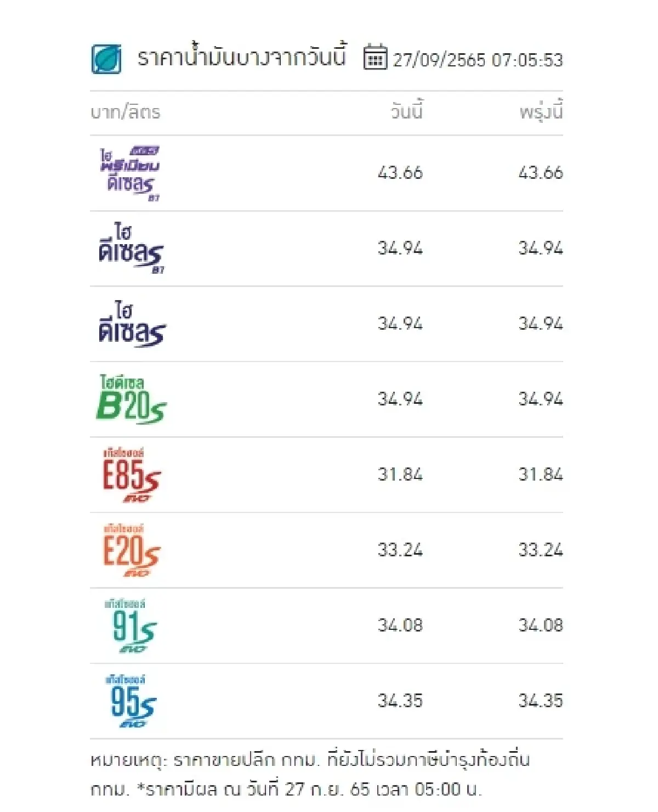Image resolution: width=658 pixels, height=812 pixels.
Task: Click today's 33.24 price for E20
Action: 400,550
